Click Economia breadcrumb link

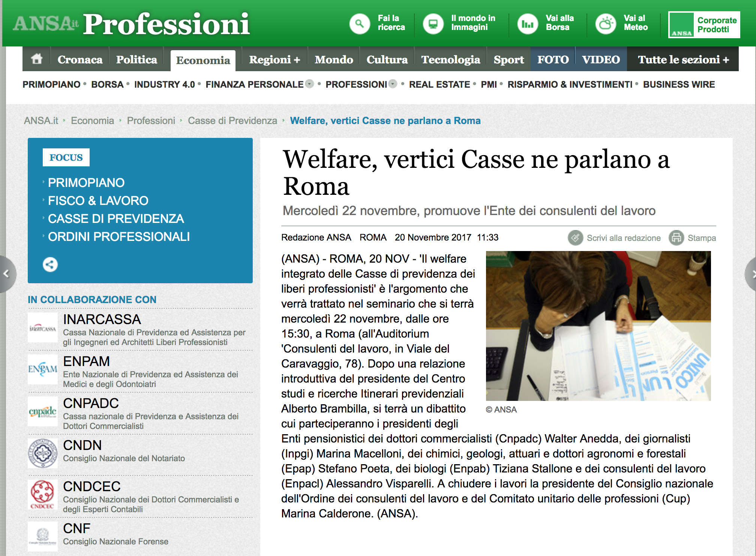point(92,121)
